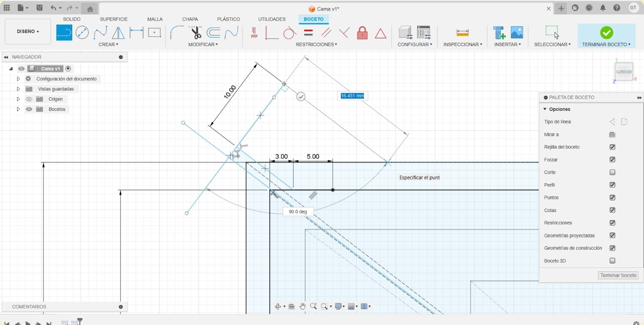The height and width of the screenshot is (325, 644).
Task: Click the Insert image icon
Action: tap(517, 33)
